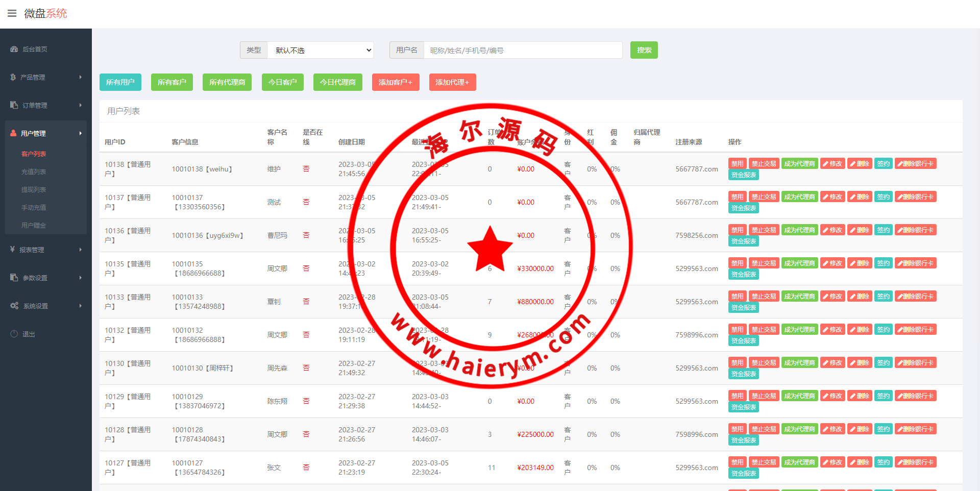Click the dashboard icon beside 后台首页
This screenshot has width=980, height=491.
14,50
